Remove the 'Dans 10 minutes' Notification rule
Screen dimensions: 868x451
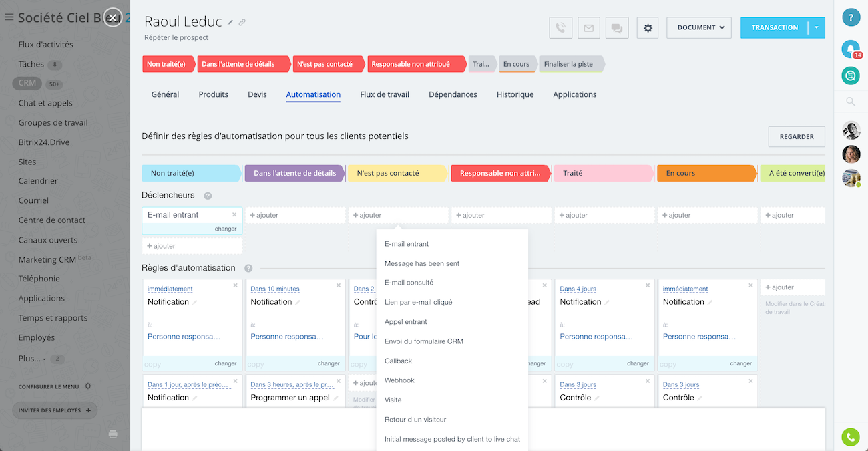click(339, 285)
